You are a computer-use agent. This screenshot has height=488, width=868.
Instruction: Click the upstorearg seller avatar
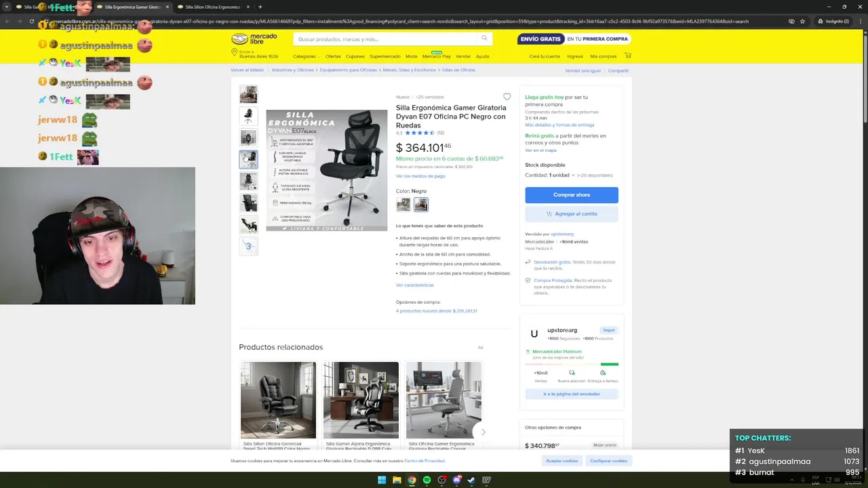click(534, 333)
